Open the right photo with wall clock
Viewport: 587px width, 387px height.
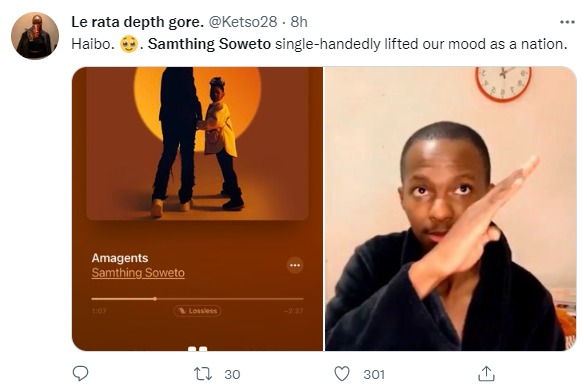pos(451,209)
